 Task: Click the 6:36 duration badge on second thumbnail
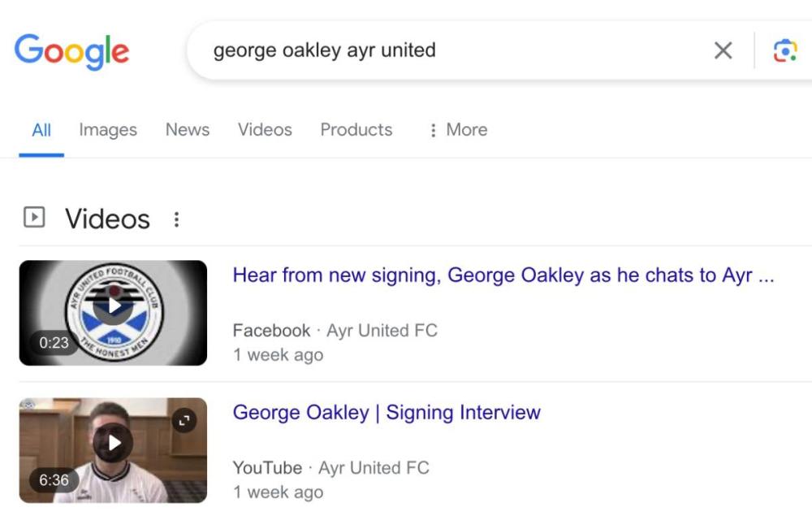(54, 480)
